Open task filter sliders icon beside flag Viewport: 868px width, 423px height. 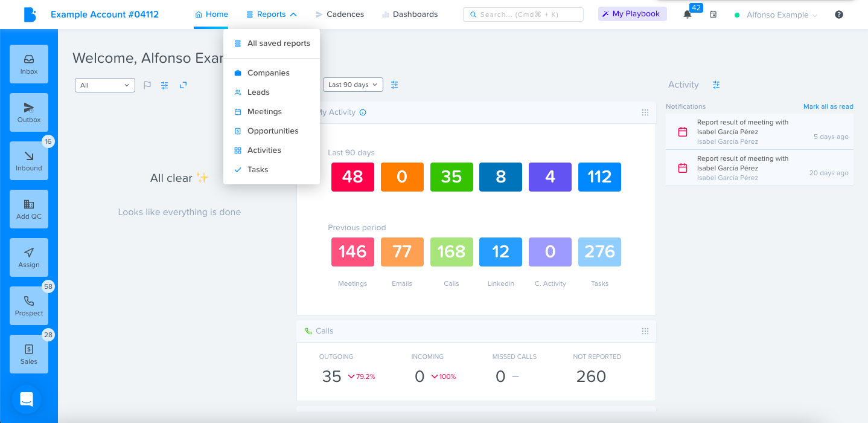[165, 85]
